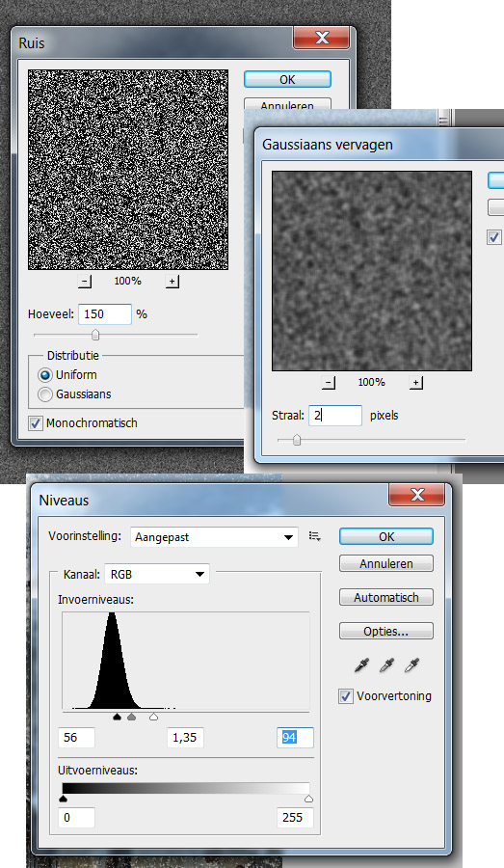
Task: Click the white input level slider triangle
Action: tap(154, 717)
